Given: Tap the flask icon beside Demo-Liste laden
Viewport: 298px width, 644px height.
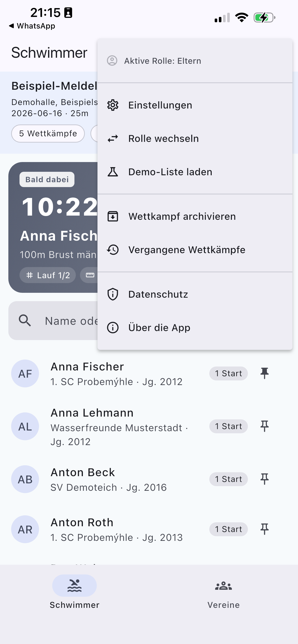Looking at the screenshot, I should (x=113, y=172).
